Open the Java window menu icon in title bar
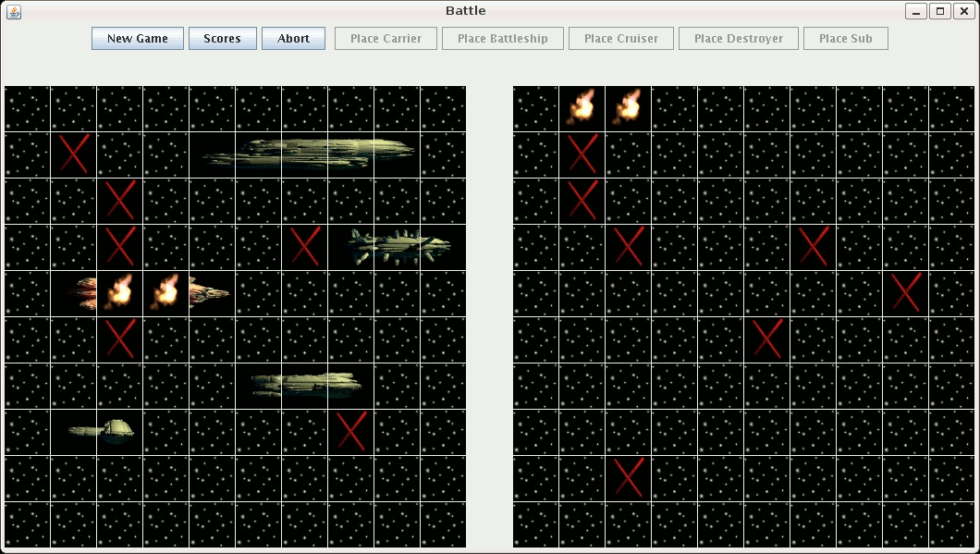 (x=13, y=11)
